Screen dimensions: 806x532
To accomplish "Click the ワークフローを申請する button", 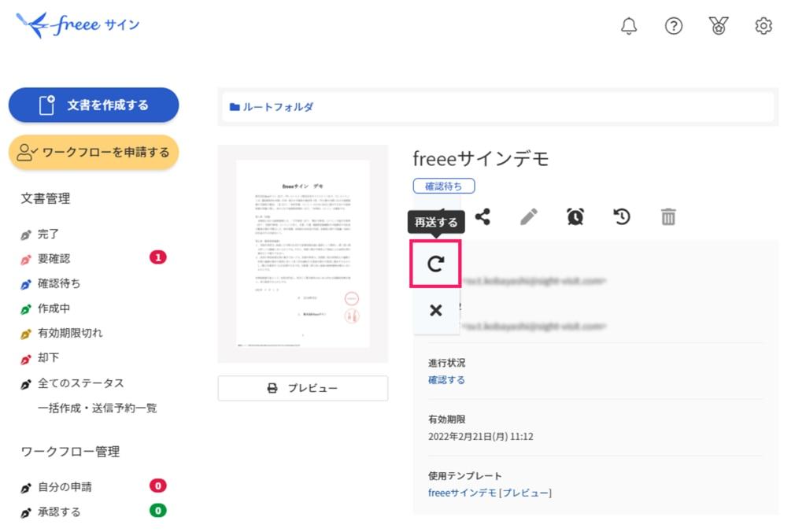I will pyautogui.click(x=94, y=152).
